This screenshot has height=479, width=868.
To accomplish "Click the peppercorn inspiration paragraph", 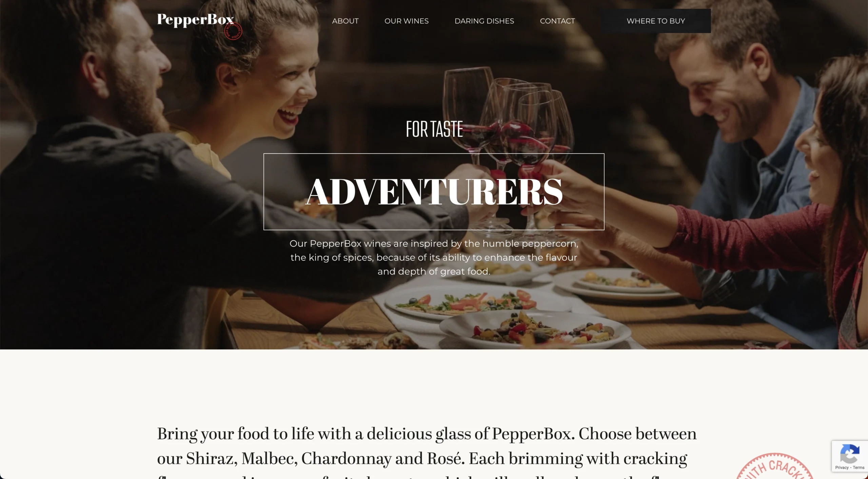I will [434, 257].
